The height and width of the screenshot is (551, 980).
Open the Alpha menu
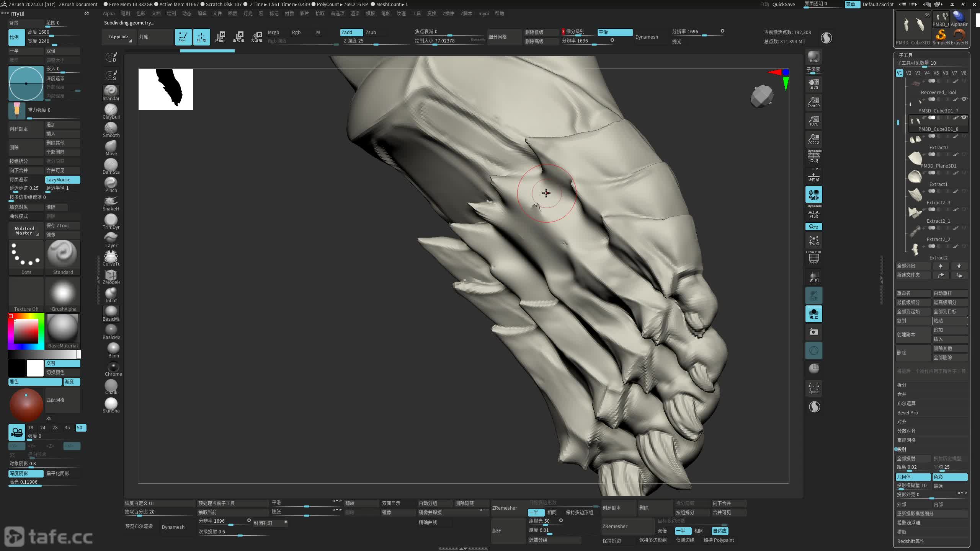pos(108,13)
